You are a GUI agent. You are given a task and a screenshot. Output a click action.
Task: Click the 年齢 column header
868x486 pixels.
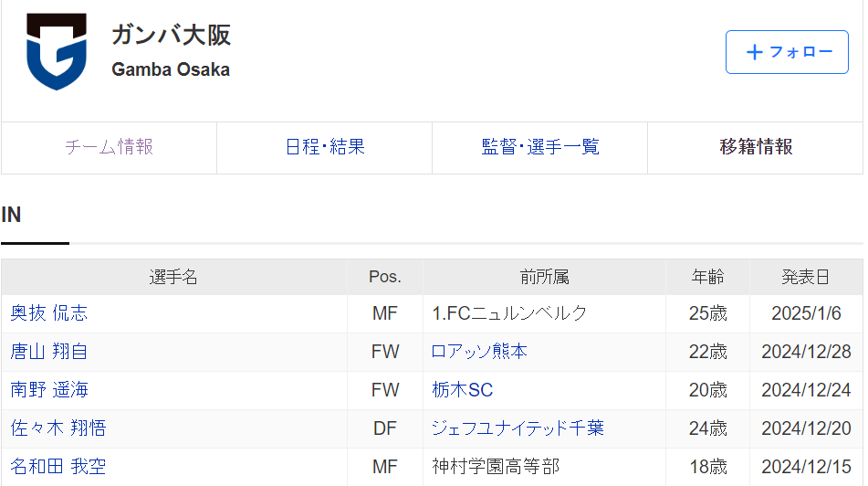pyautogui.click(x=707, y=277)
